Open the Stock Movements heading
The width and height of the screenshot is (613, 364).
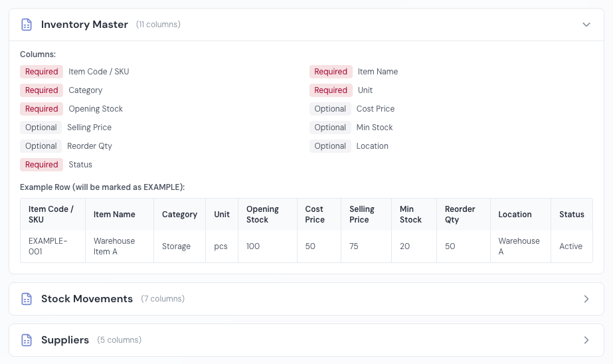(87, 299)
